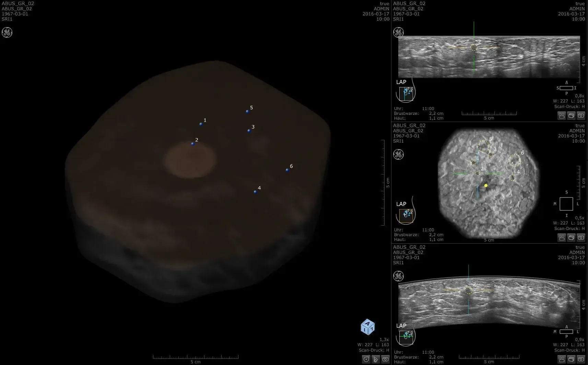Viewport: 588px width, 365px height.
Task: Click the M-L square orientation box in coronal view
Action: click(x=566, y=204)
